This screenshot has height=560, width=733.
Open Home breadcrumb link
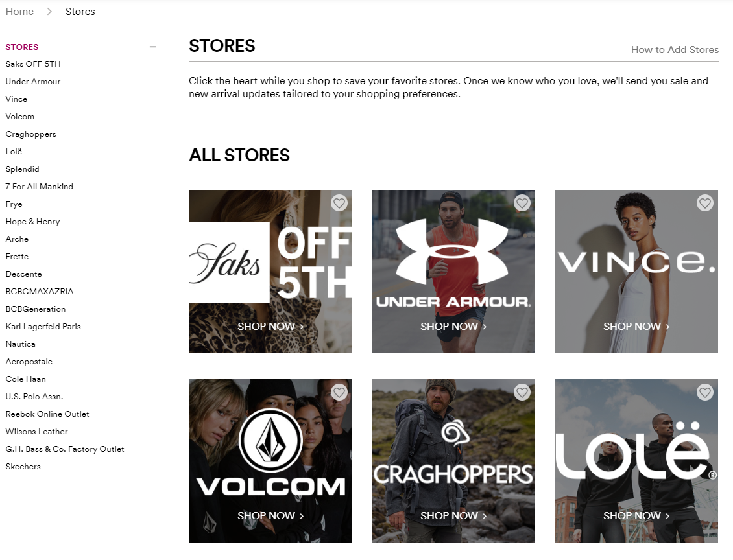19,12
